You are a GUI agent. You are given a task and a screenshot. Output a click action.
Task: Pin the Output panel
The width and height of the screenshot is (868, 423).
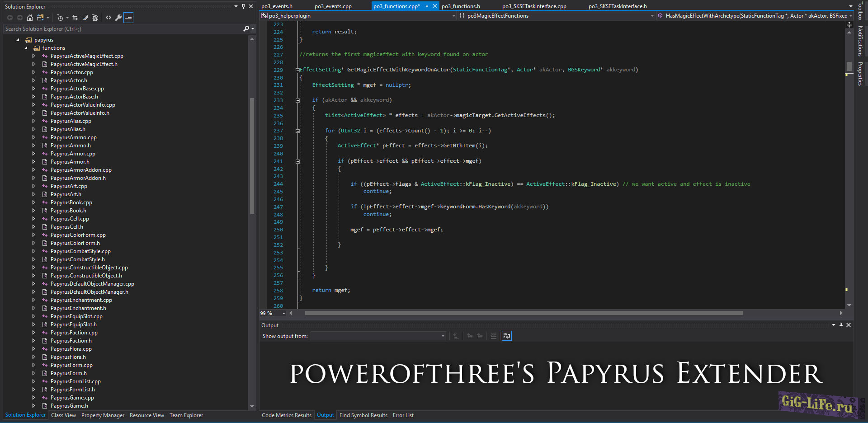840,325
